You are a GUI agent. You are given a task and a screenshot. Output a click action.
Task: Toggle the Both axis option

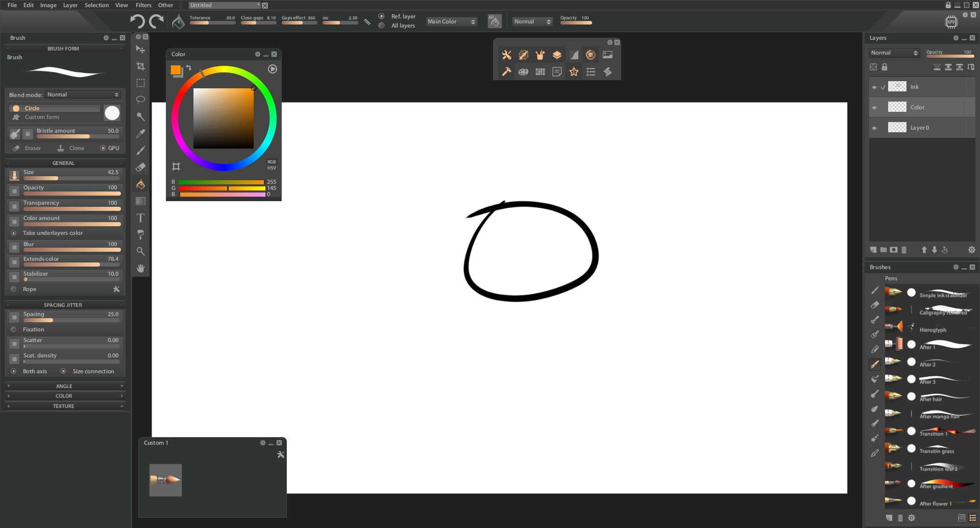14,371
